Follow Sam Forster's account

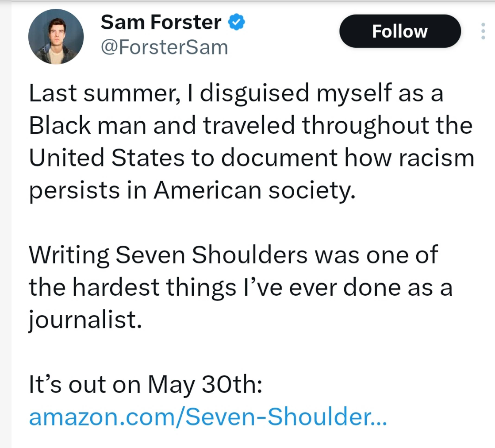point(400,31)
